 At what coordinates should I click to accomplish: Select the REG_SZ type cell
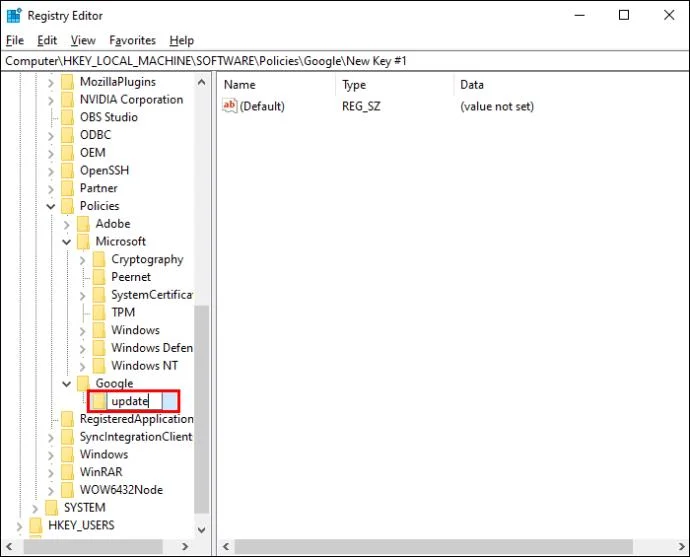[361, 106]
